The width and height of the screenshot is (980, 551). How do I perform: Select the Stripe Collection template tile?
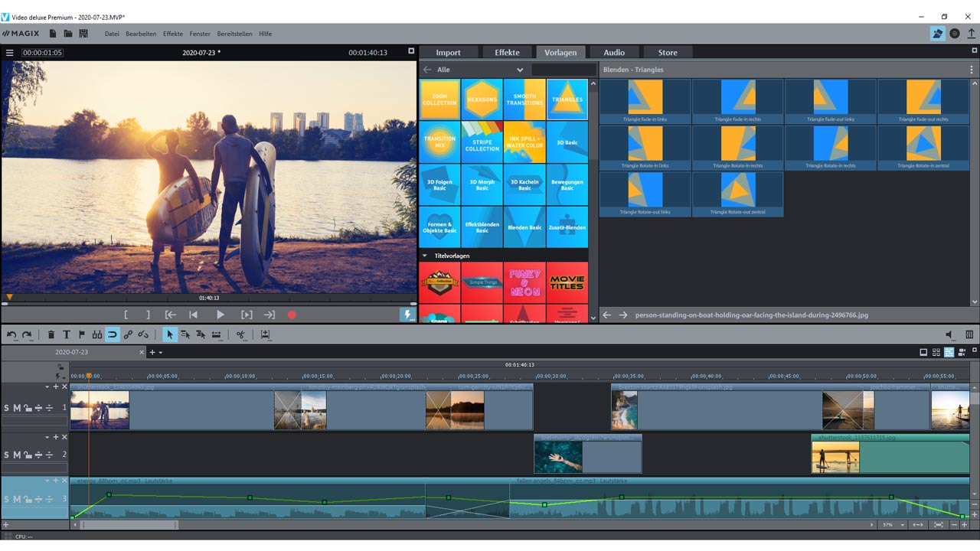482,142
